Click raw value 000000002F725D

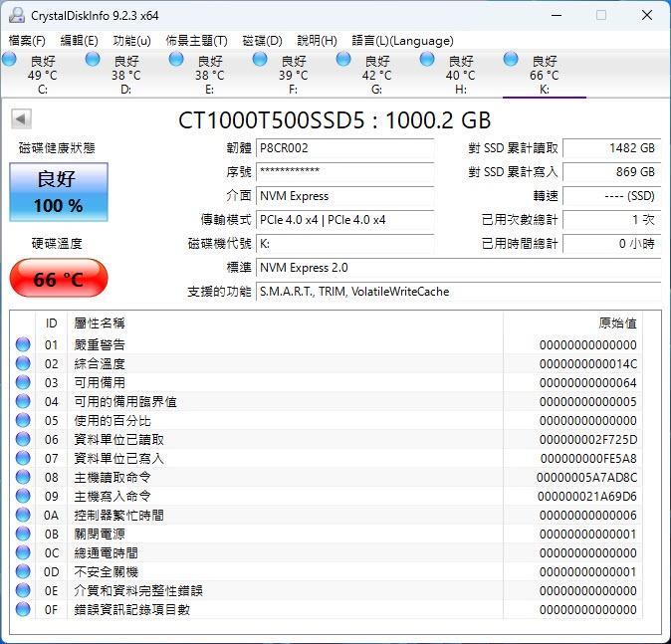[x=588, y=440]
